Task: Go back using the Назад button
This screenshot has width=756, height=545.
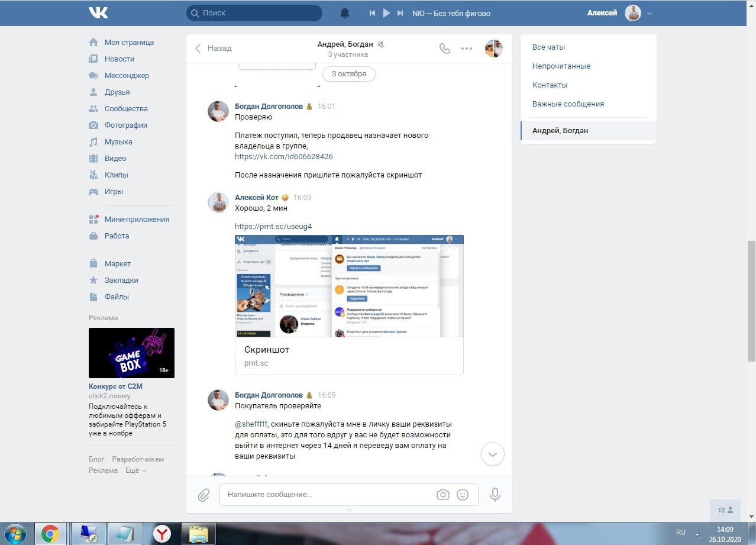Action: (214, 49)
